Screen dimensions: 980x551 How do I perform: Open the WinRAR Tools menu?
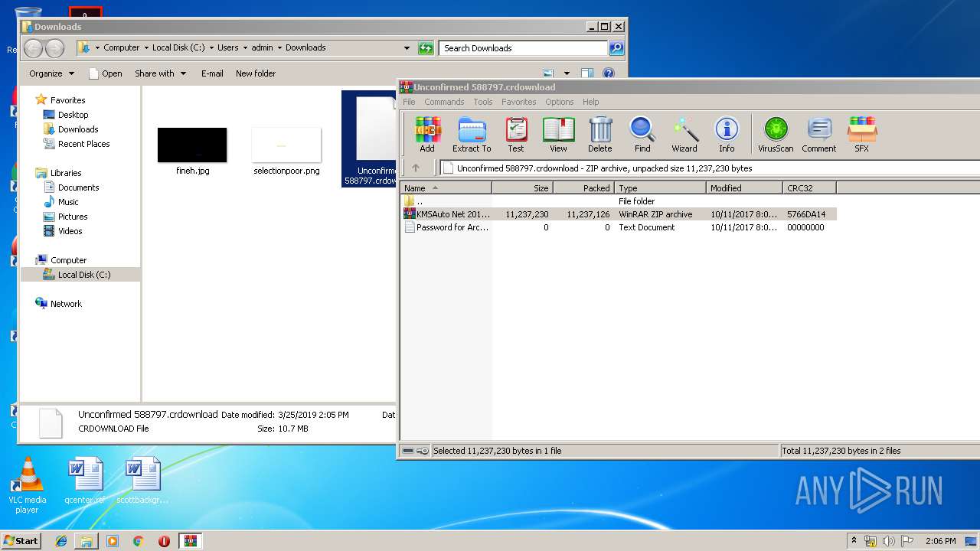pos(482,102)
